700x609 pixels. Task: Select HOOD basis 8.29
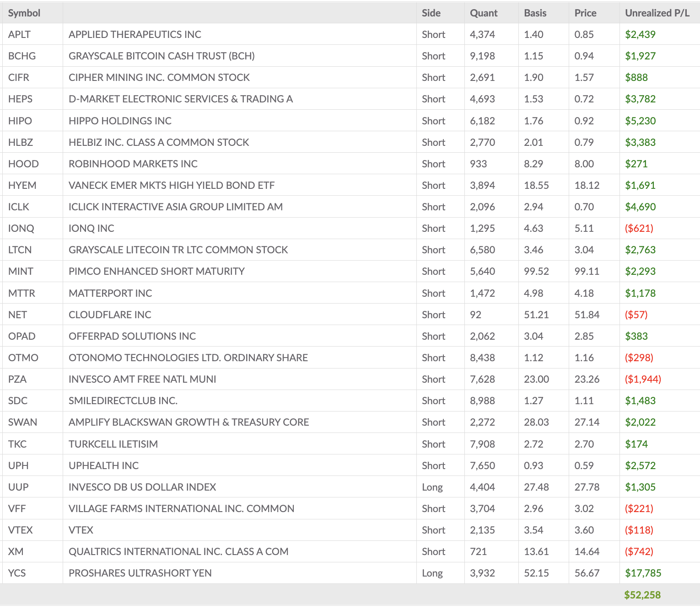click(x=533, y=164)
